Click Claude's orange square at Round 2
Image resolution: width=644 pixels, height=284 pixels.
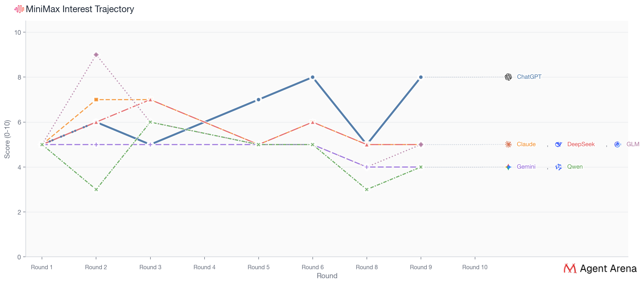click(x=96, y=100)
